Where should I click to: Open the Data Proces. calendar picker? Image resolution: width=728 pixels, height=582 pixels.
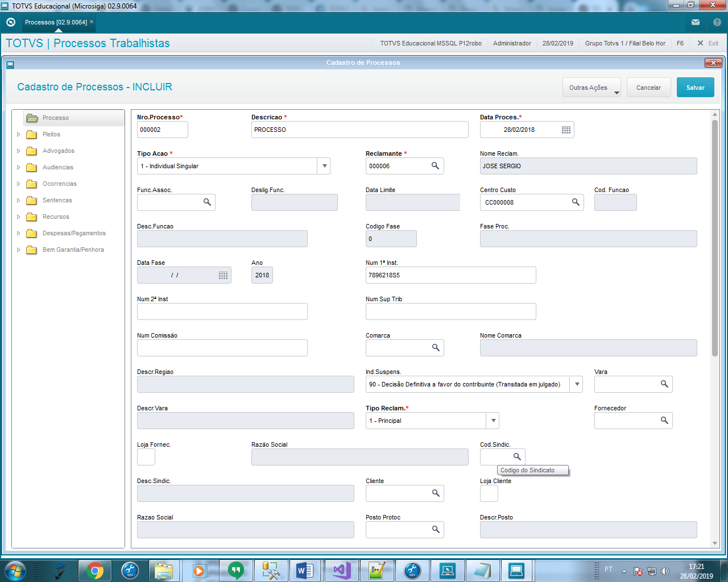[566, 130]
